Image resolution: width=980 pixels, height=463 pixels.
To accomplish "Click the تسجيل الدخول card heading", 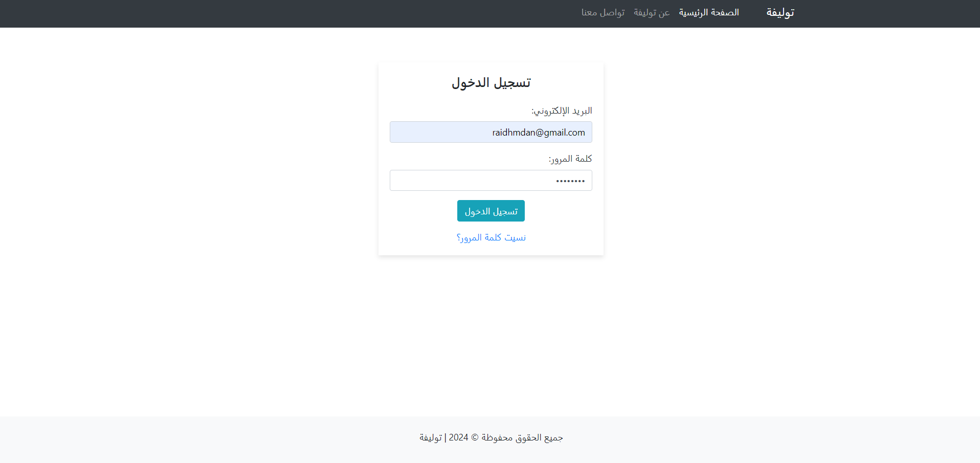I will (x=491, y=83).
